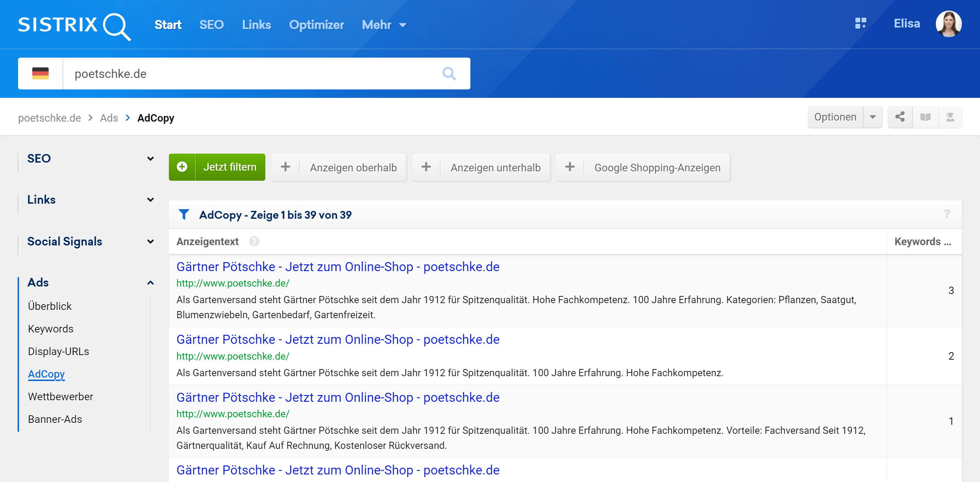Viewport: 980px width, 482px height.
Task: Click the dashboard grid icon in header
Action: coord(861,24)
